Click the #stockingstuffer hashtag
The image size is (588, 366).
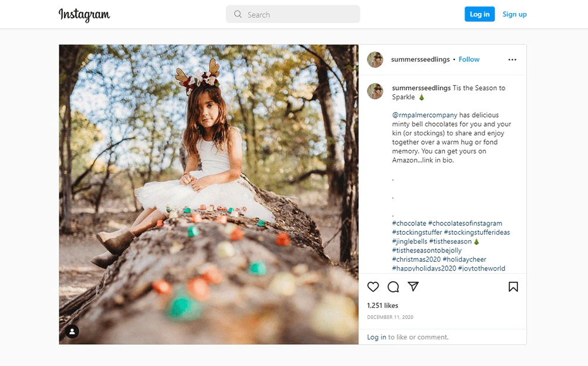pos(417,232)
